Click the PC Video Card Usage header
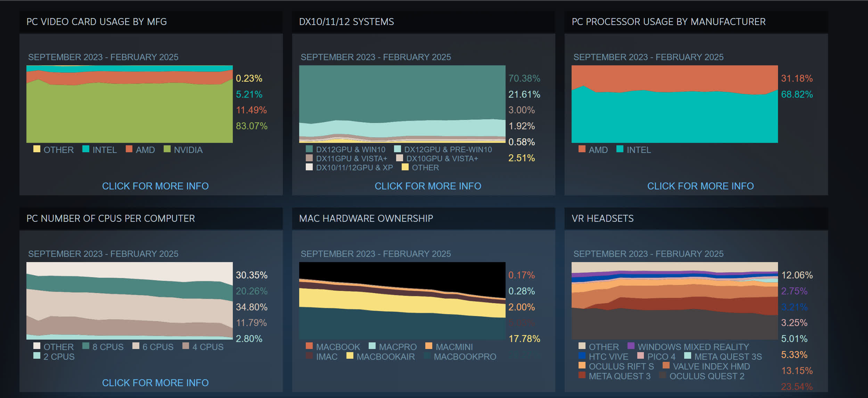Image resolution: width=868 pixels, height=398 pixels. [97, 22]
